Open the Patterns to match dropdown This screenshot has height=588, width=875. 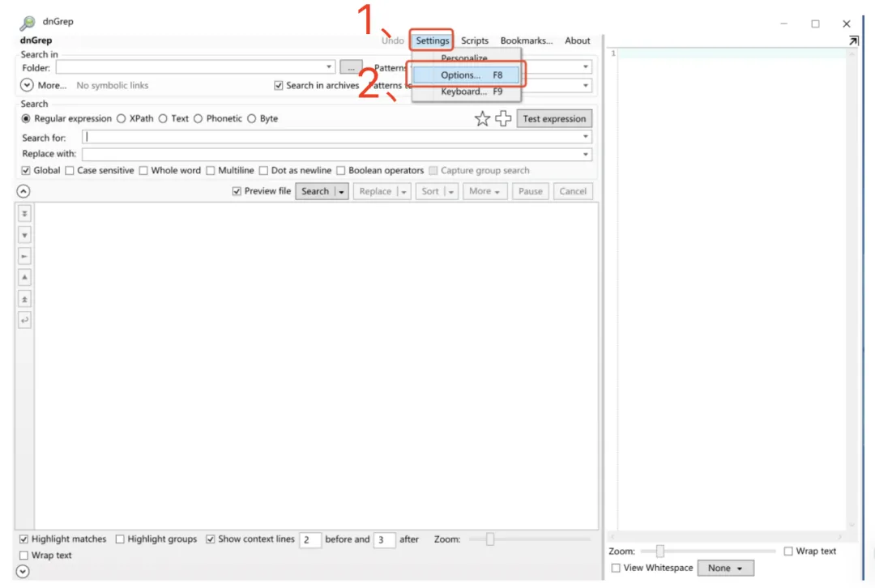[586, 67]
